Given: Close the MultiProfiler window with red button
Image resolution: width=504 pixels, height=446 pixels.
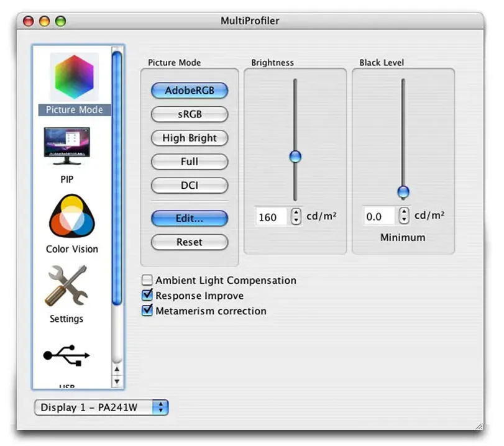Looking at the screenshot, I should click(x=29, y=21).
